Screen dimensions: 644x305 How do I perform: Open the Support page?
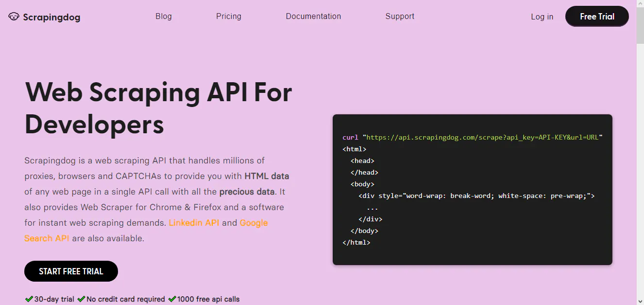[400, 16]
